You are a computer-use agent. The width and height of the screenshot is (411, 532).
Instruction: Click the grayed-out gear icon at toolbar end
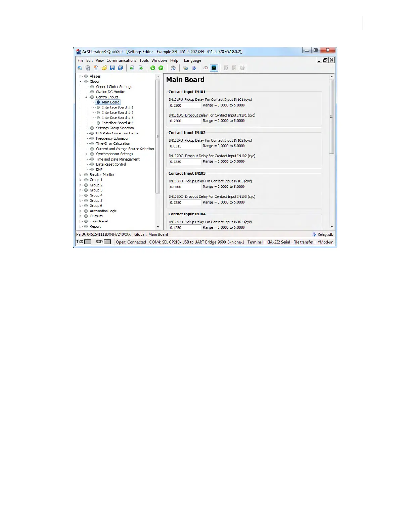click(242, 68)
